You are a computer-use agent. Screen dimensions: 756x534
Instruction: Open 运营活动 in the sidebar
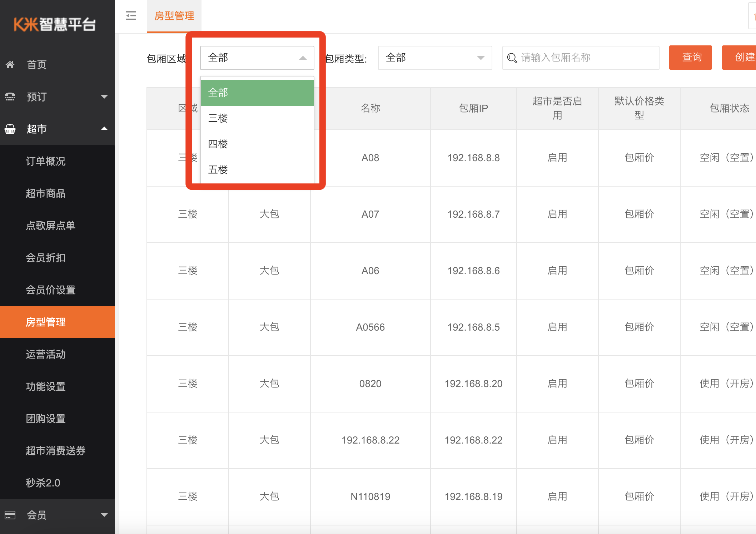(x=58, y=354)
